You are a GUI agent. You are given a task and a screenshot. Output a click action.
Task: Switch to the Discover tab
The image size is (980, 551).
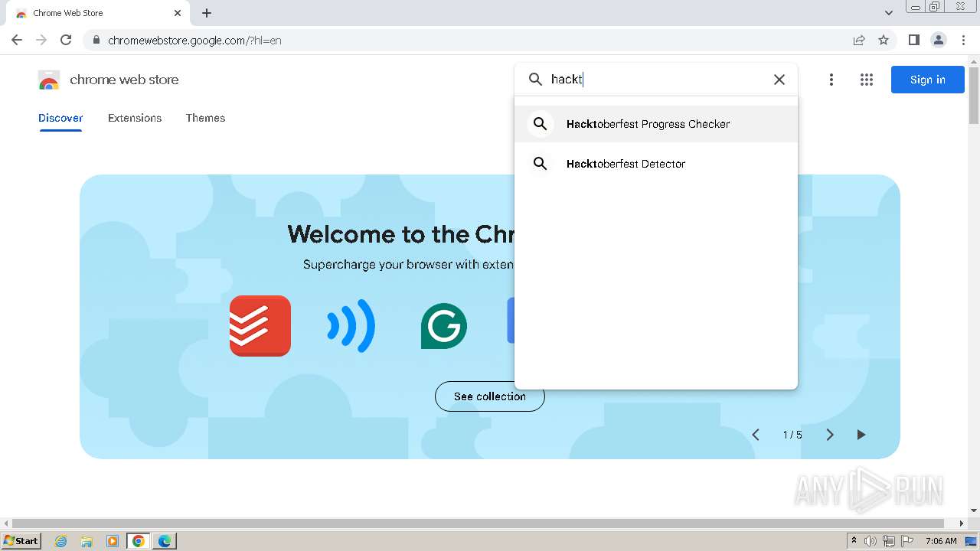point(60,118)
